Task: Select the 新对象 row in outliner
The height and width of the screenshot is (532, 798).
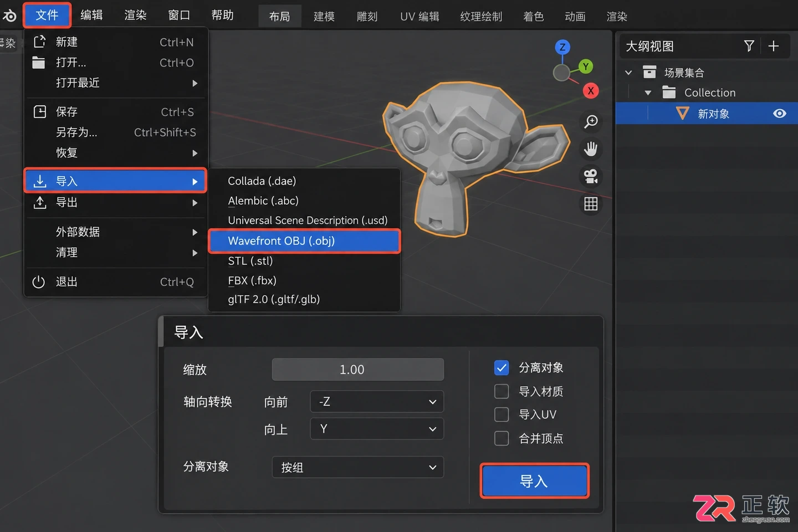Action: tap(707, 114)
